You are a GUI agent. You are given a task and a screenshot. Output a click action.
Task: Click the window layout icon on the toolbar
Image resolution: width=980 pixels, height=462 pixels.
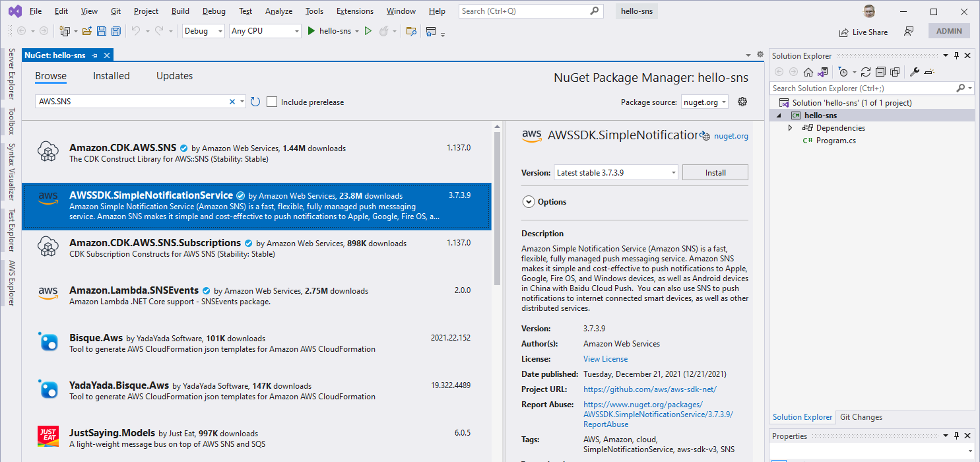pyautogui.click(x=431, y=31)
